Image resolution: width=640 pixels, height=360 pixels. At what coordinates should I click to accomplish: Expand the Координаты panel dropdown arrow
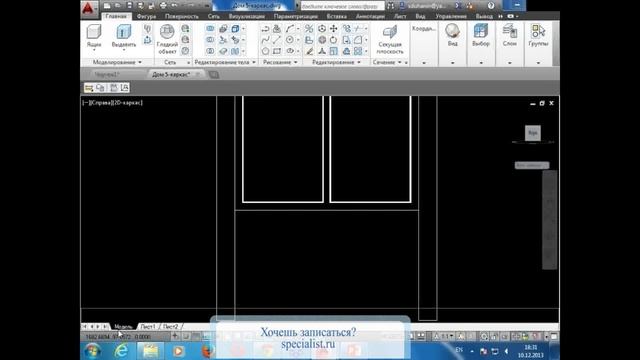424,63
